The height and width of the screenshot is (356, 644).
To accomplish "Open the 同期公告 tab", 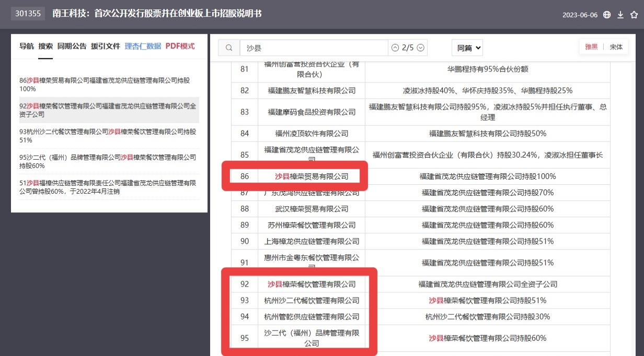I will (72, 46).
